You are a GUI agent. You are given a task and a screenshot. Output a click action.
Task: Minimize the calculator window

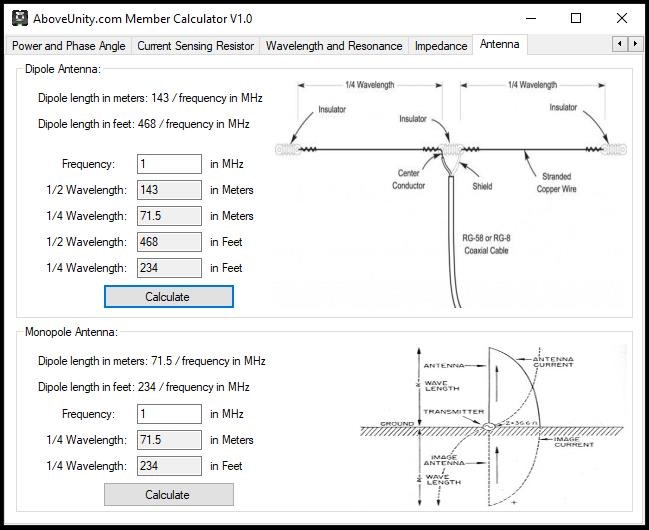[x=531, y=18]
